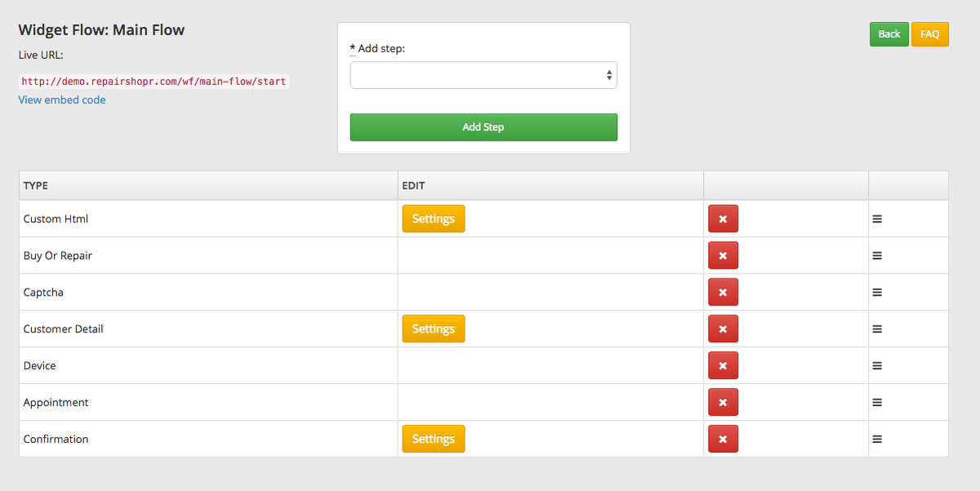
Task: Click the Captcha row reorder handle
Action: tap(877, 292)
